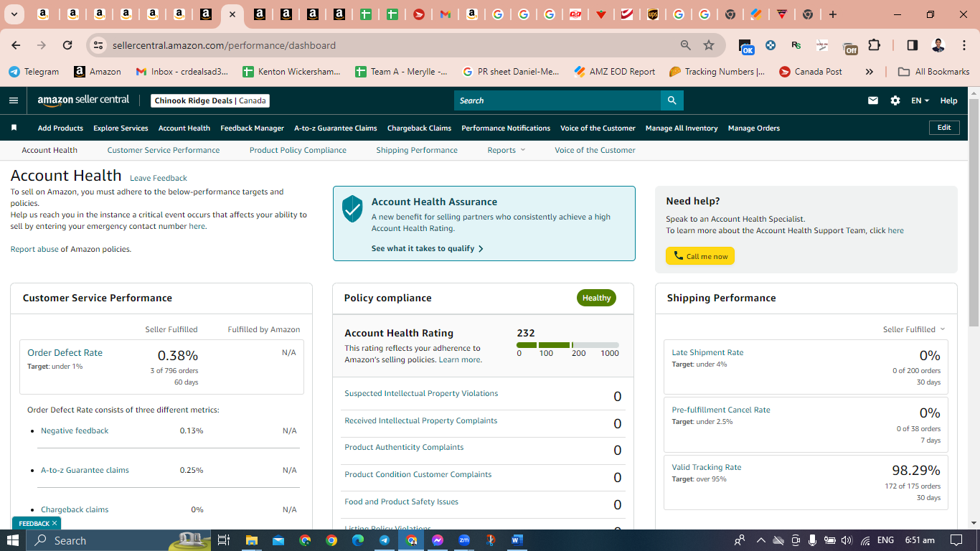
Task: Open Manage All Inventory nav item
Action: (x=682, y=128)
